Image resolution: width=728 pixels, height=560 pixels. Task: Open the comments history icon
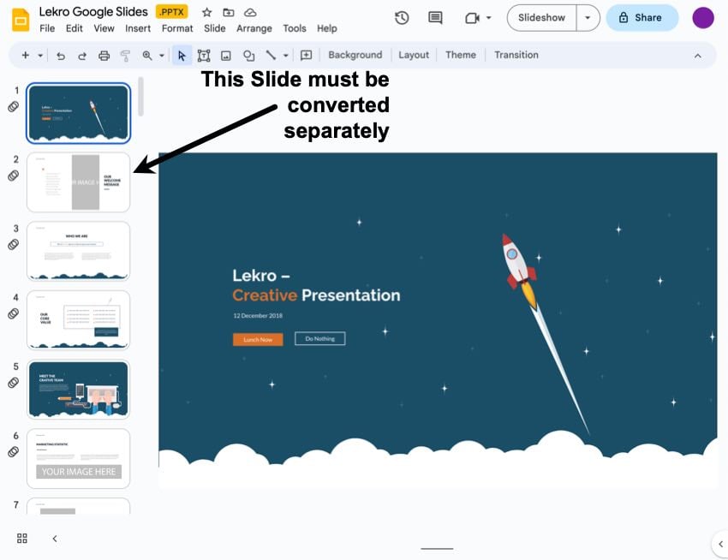click(x=435, y=18)
